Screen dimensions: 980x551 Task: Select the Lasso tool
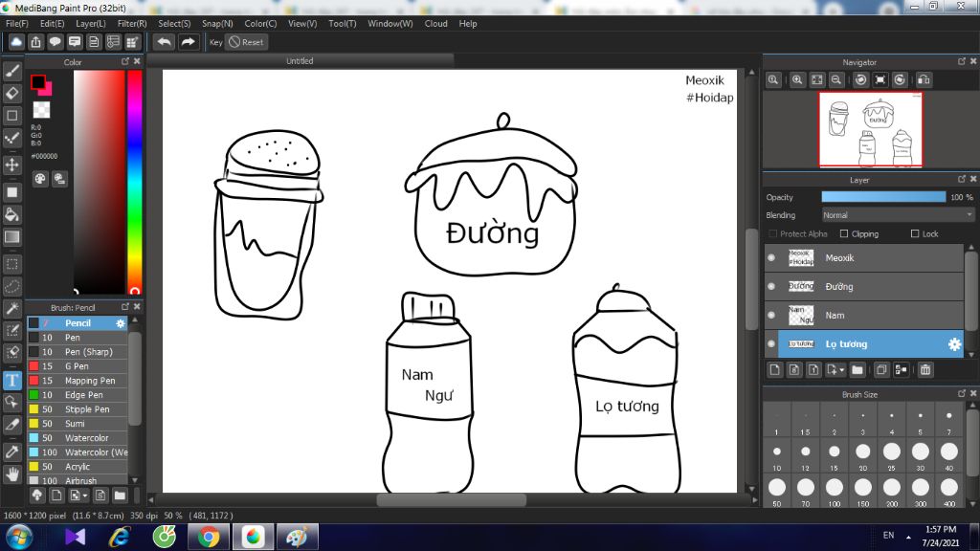[11, 286]
